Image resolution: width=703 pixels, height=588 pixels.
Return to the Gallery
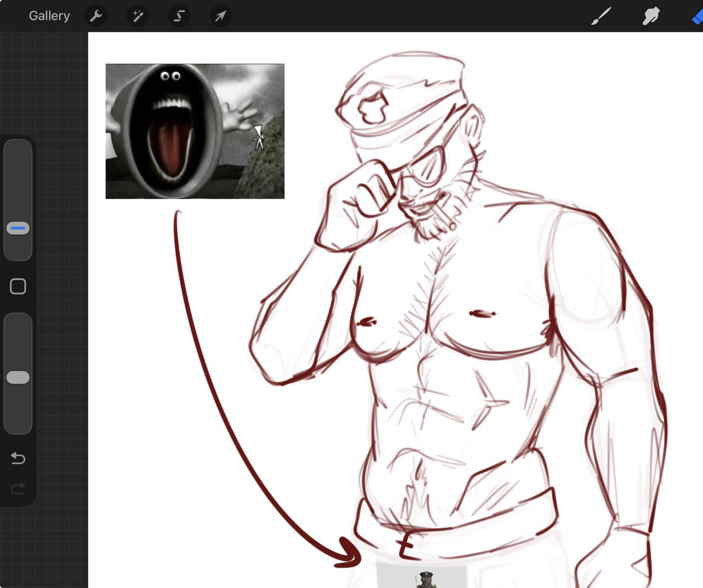pyautogui.click(x=49, y=16)
